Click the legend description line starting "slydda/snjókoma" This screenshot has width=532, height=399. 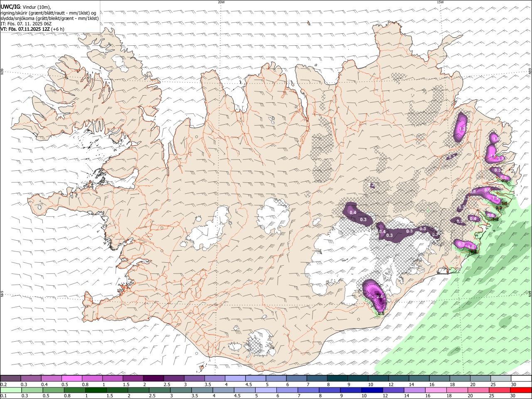pyautogui.click(x=49, y=18)
